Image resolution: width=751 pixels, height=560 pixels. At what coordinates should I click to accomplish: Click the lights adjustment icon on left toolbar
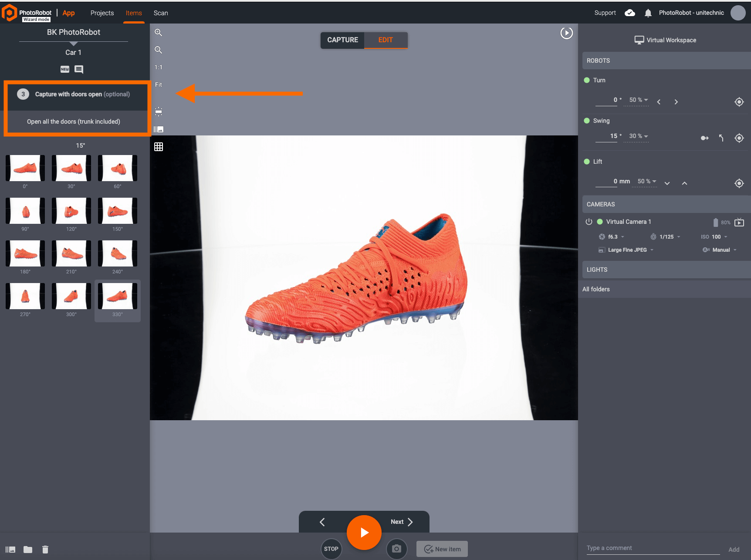coord(159,111)
